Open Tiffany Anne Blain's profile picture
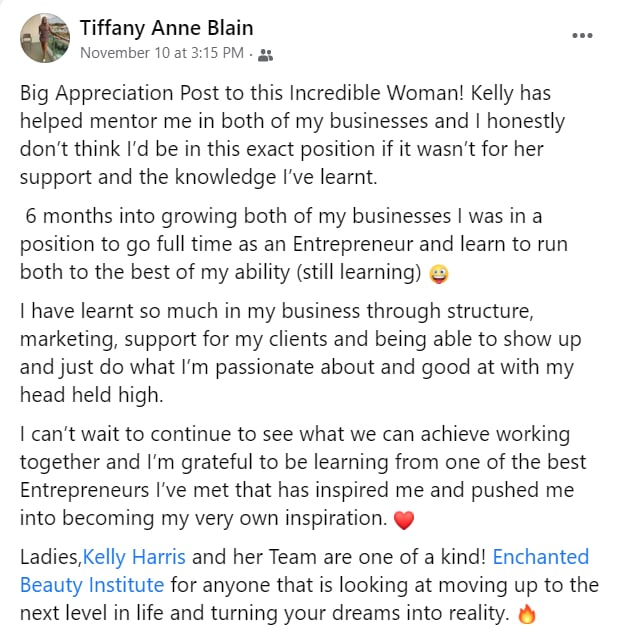The image size is (619, 639). point(45,38)
